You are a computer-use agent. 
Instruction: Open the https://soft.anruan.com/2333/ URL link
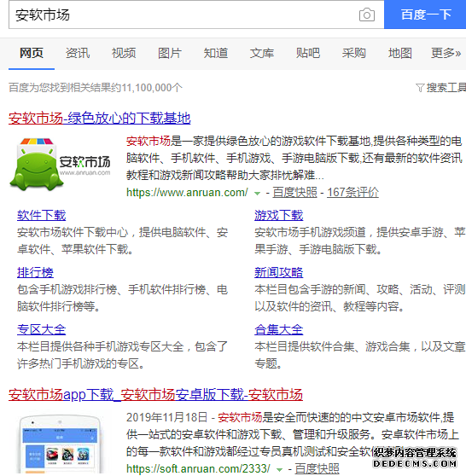198,468
